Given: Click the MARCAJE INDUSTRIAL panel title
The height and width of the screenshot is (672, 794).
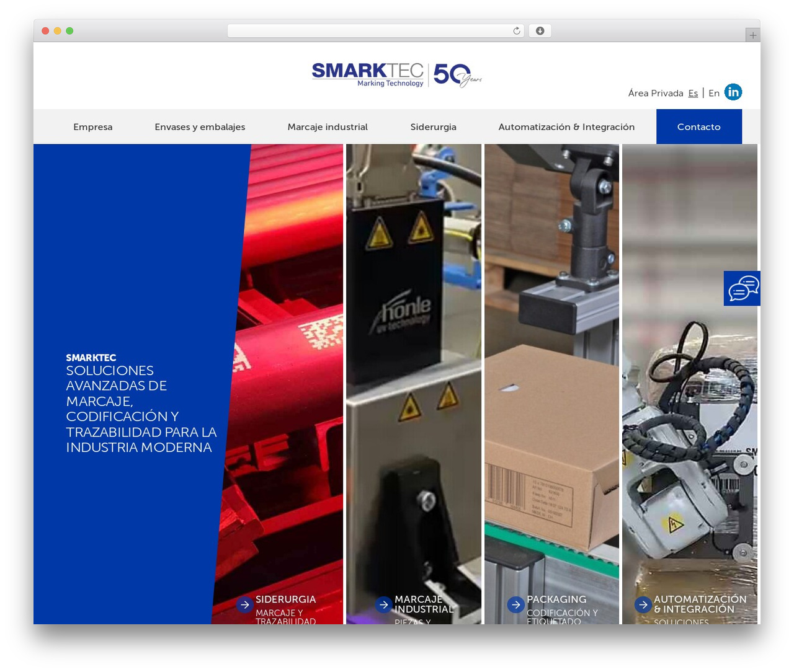Looking at the screenshot, I should tap(424, 604).
